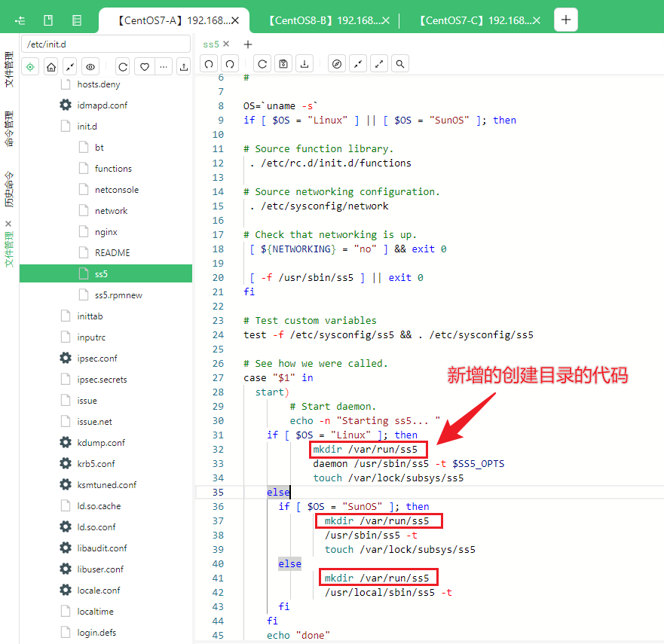664x644 pixels.
Task: Click the heart favorites icon
Action: pos(145,67)
